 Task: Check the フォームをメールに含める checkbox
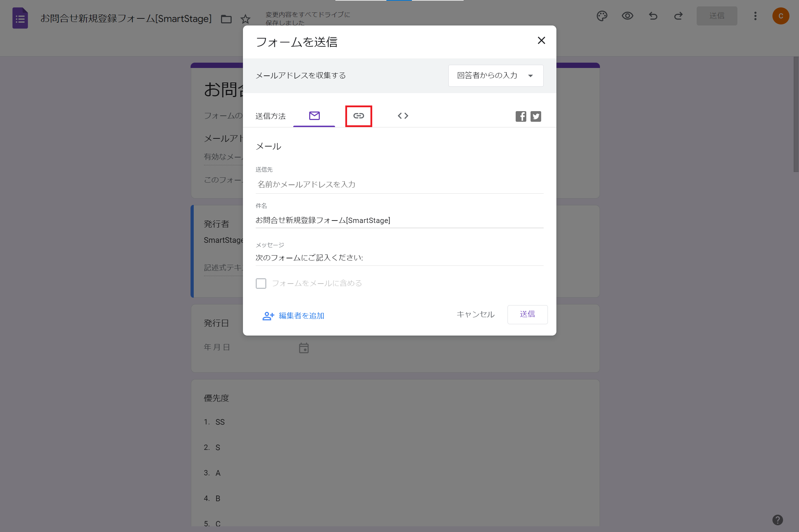point(261,283)
